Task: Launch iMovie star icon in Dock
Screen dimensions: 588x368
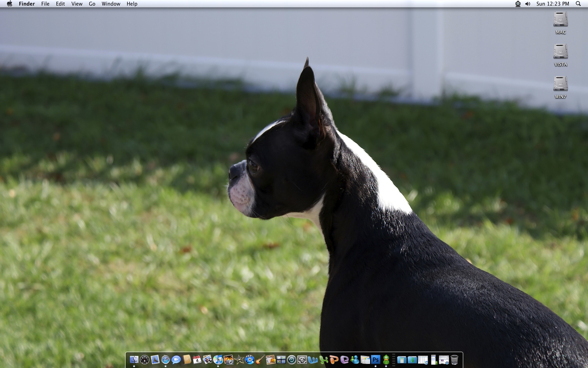Action: [239, 360]
